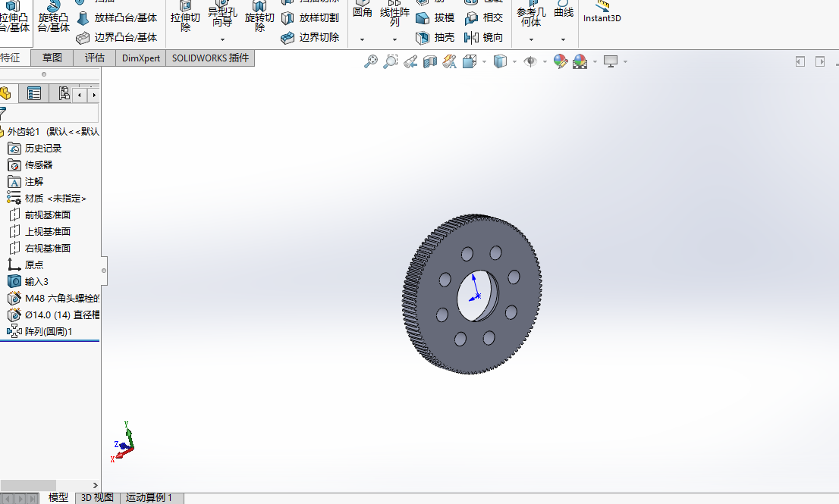This screenshot has width=839, height=504.
Task: Select the 阵列(圆周)1 circular pattern feature
Action: point(39,331)
